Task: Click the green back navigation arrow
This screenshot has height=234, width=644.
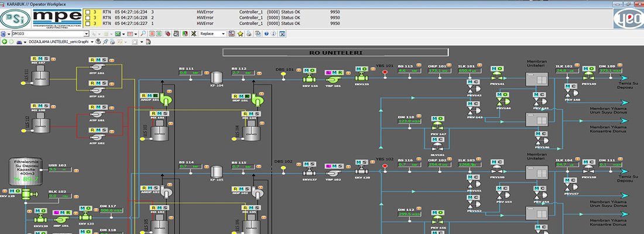Action: tap(4, 42)
